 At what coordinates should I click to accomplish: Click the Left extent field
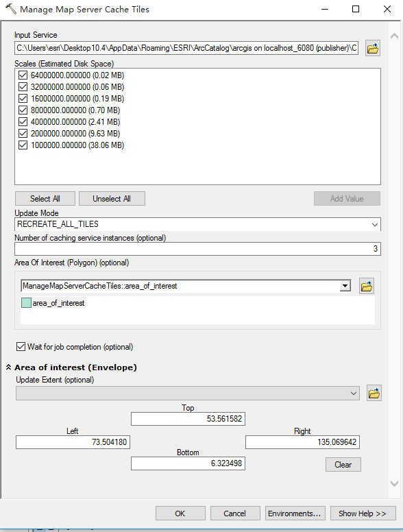[x=73, y=442]
